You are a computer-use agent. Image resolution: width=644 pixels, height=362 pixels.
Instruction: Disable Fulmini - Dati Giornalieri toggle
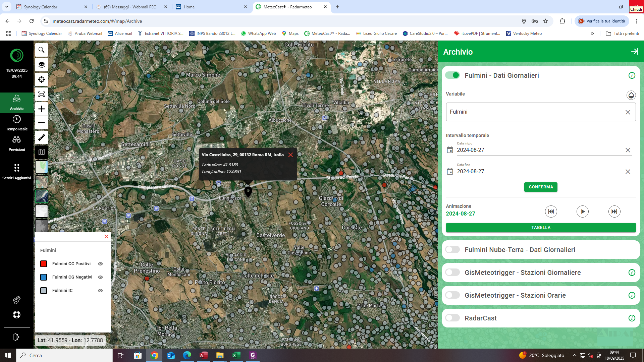tap(452, 75)
